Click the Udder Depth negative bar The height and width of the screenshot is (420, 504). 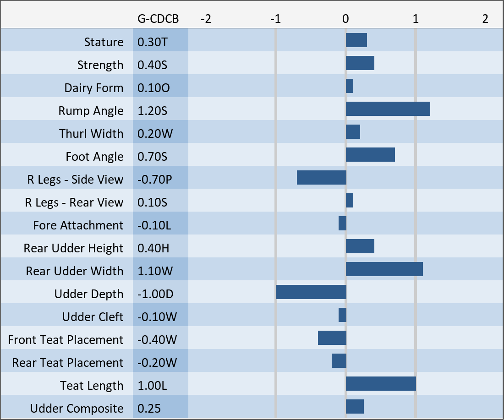(x=311, y=292)
